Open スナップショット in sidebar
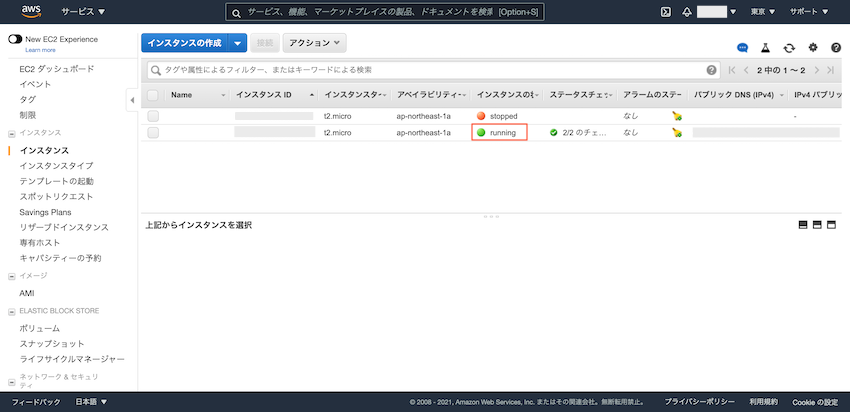 click(52, 344)
